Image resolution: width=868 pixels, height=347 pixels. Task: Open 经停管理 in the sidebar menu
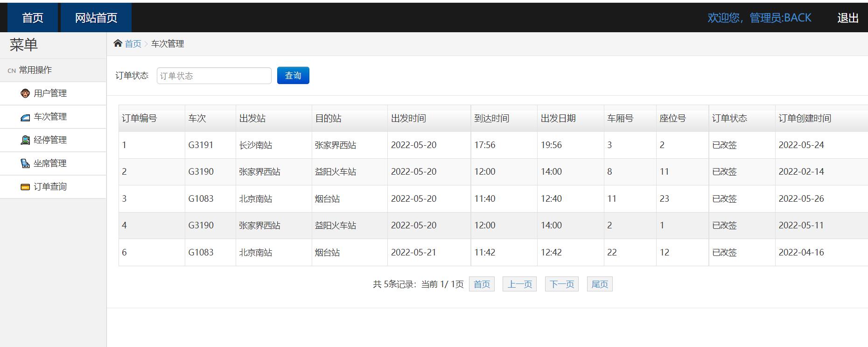53,140
